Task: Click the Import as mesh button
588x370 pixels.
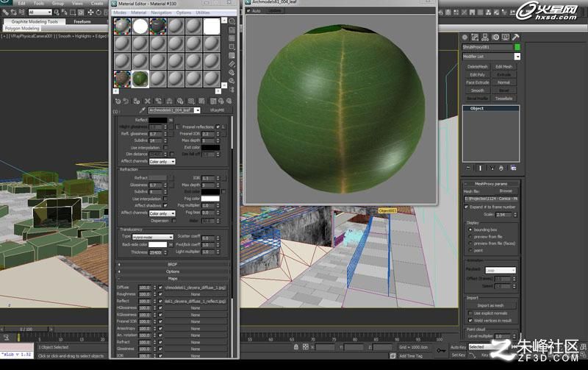Action: click(x=490, y=305)
